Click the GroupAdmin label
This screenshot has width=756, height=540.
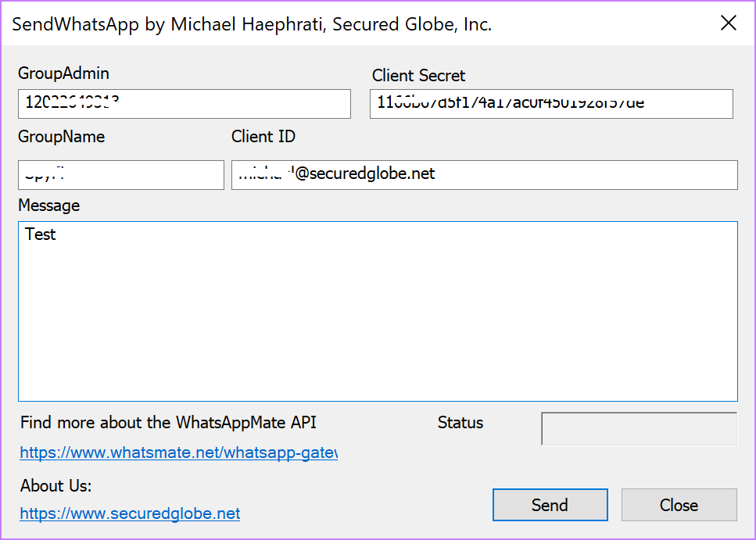pos(63,73)
